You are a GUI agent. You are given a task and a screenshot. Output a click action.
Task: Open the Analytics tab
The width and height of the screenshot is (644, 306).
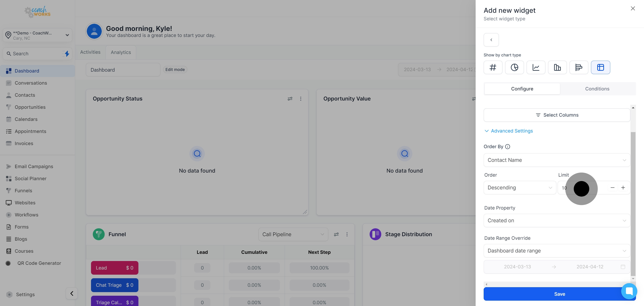(x=121, y=52)
